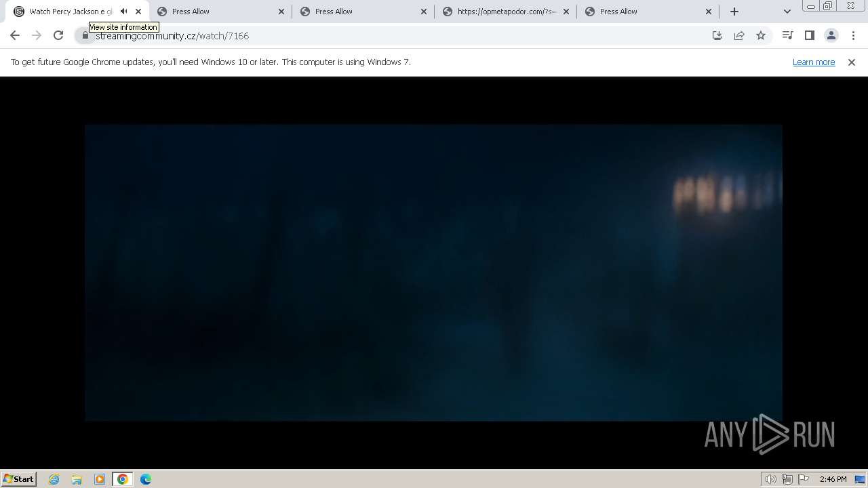Expand the tab search dropdown arrow

click(787, 12)
